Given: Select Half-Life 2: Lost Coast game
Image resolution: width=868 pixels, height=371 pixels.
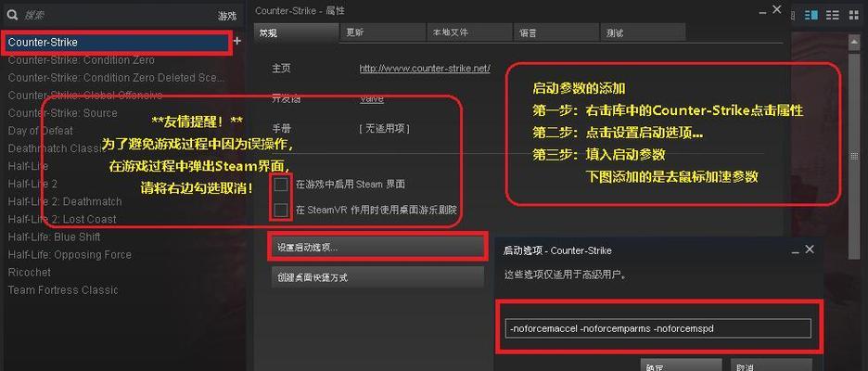Looking at the screenshot, I should click(62, 219).
